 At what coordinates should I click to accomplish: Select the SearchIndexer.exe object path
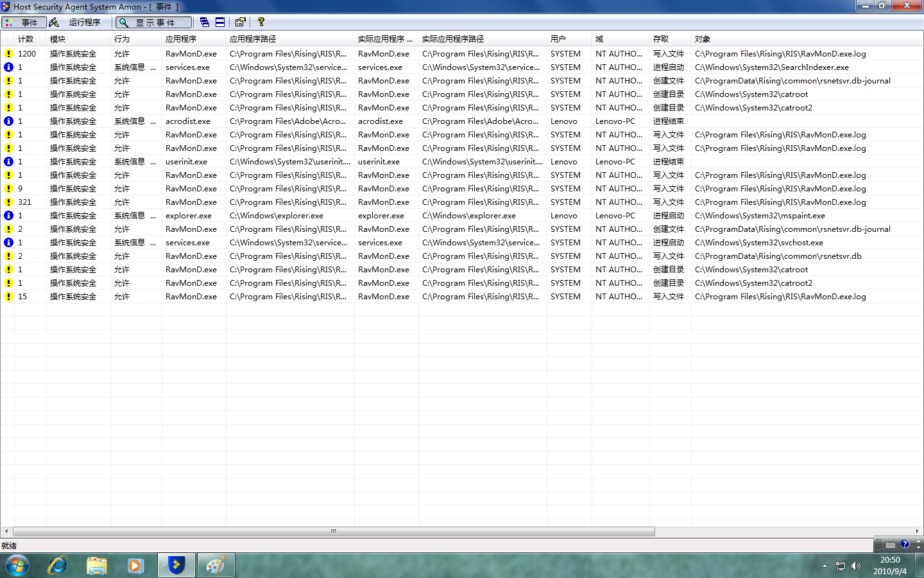[x=772, y=67]
